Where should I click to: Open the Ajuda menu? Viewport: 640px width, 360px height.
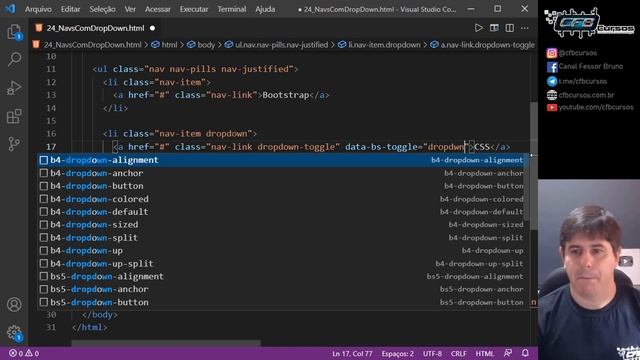pyautogui.click(x=265, y=9)
